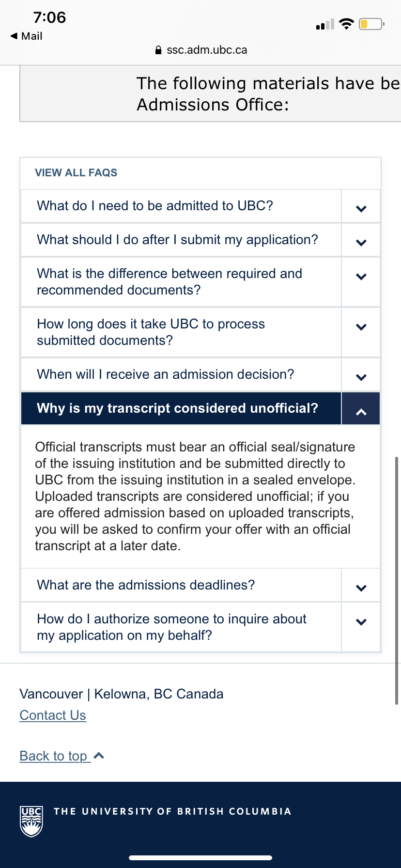Tap the cellular signal bars icon
Viewport: 401px width, 868px height.
coord(325,24)
